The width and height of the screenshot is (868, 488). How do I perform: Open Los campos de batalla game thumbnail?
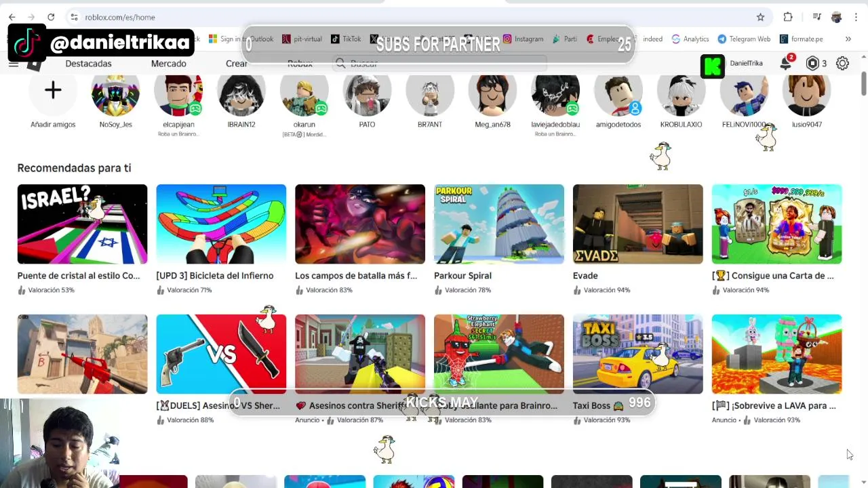click(360, 224)
